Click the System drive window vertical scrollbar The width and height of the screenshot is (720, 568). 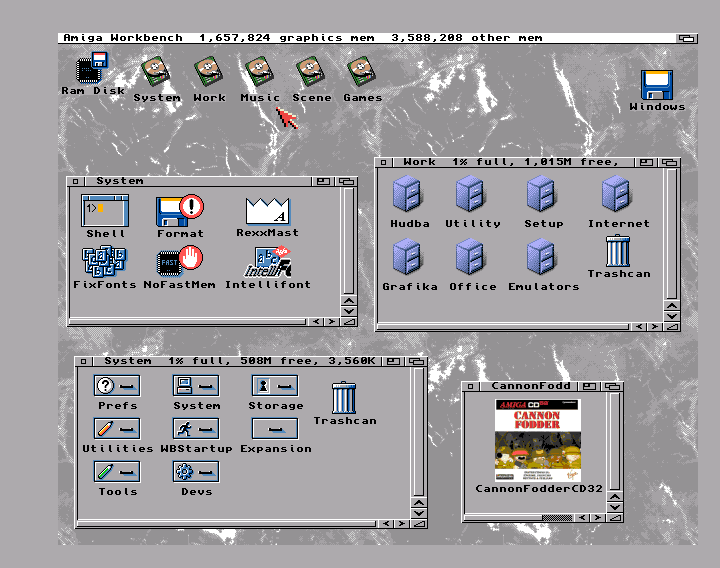point(418,430)
